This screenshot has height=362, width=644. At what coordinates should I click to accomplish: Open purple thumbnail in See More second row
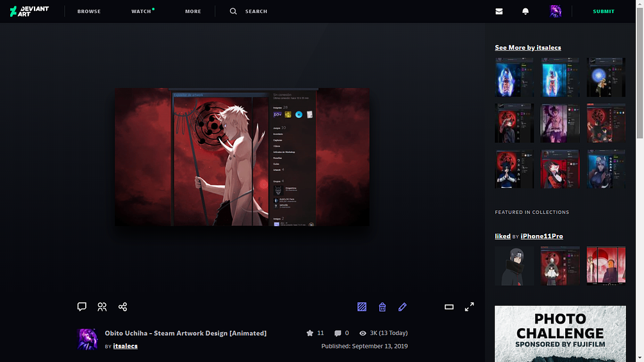(560, 123)
